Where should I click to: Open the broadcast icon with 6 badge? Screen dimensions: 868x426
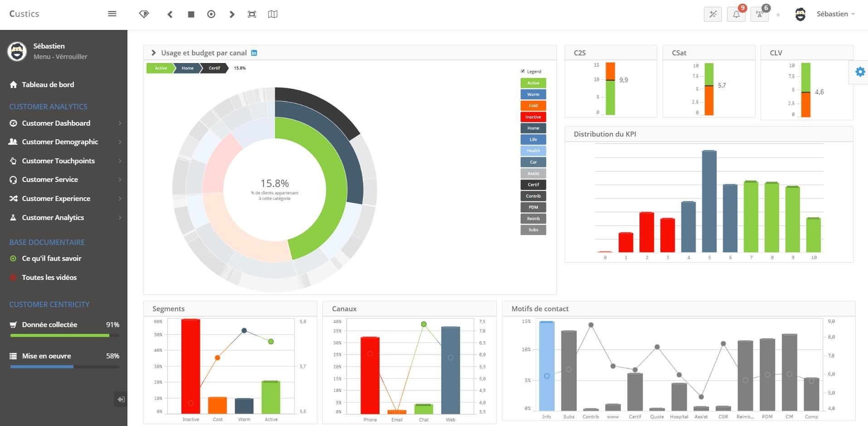click(760, 14)
